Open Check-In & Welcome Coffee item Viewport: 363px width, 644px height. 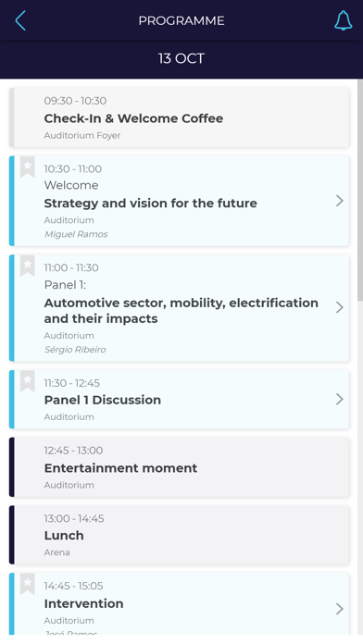[x=180, y=118]
